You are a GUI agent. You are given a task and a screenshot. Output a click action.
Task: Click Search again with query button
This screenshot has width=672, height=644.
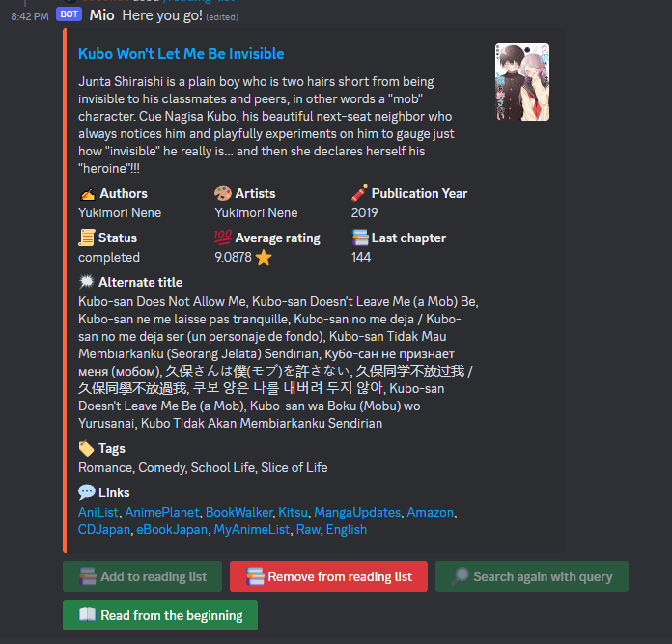[x=532, y=576]
